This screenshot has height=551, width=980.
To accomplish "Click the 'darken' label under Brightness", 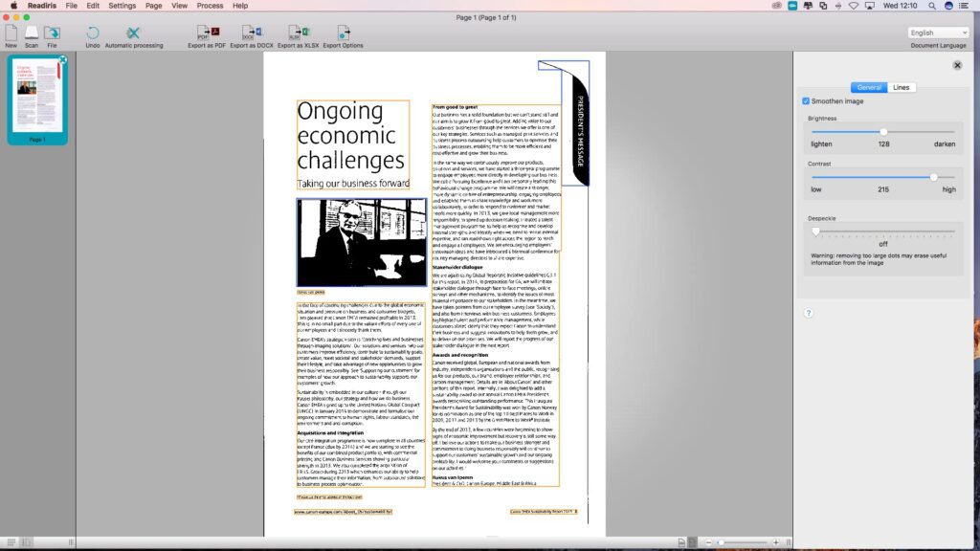I will [945, 144].
